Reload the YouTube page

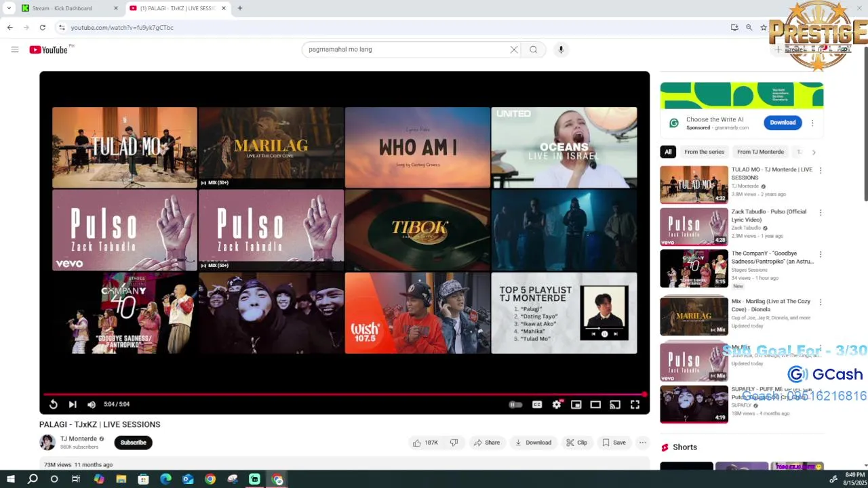42,28
